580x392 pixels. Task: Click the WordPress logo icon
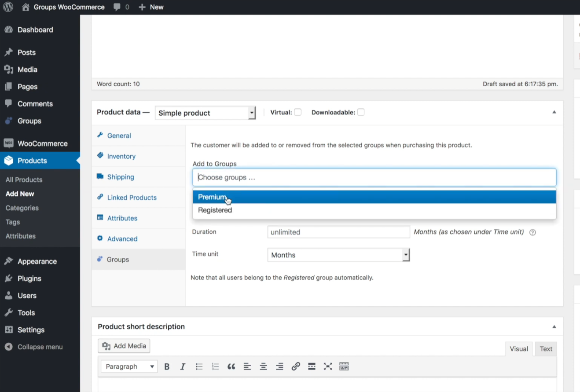8,7
